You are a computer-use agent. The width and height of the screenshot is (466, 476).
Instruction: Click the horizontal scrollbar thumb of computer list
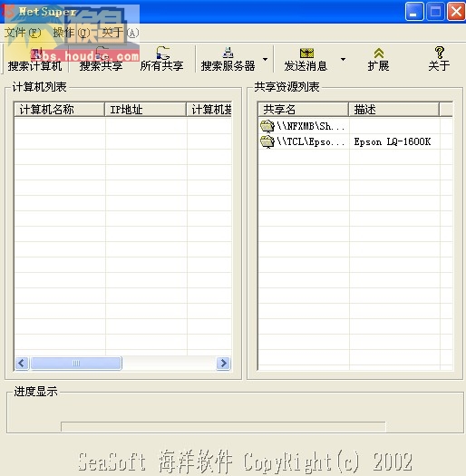pos(76,363)
